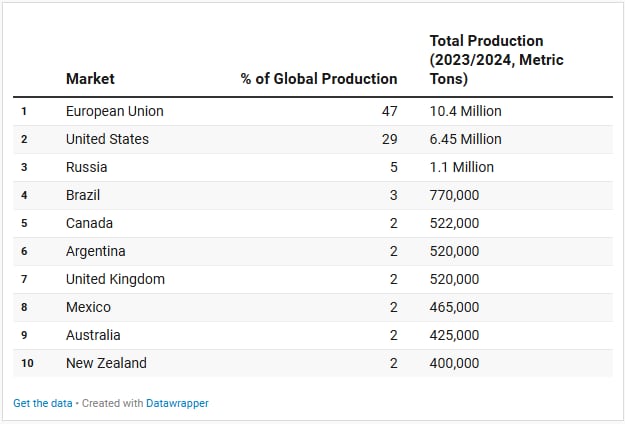625x424 pixels.
Task: Click the 400,000 production cell
Action: pyautogui.click(x=454, y=363)
